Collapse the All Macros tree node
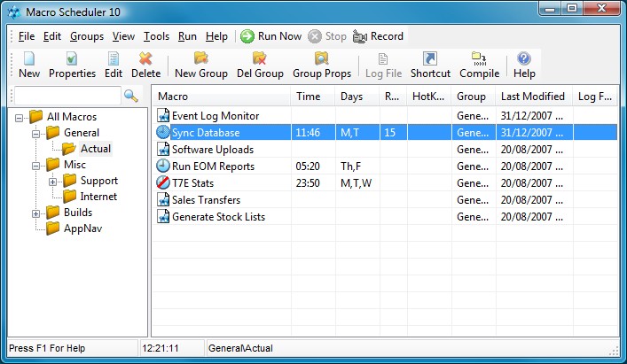627x364 pixels. [19, 118]
